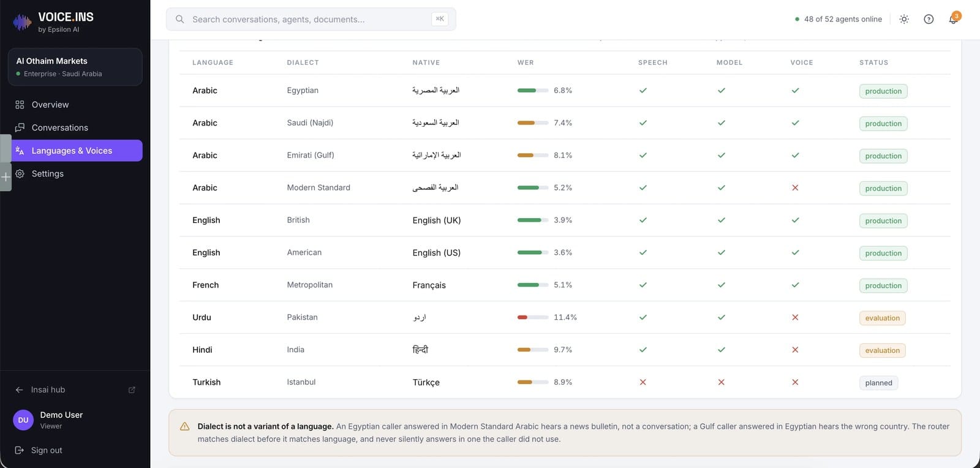Open the Al Othaim Markets workspace card
The image size is (980, 468).
pyautogui.click(x=75, y=67)
